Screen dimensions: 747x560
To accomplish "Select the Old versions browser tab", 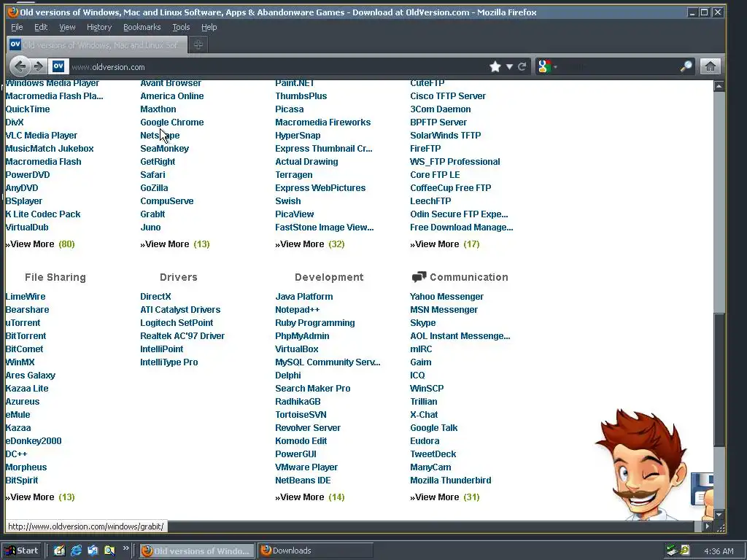I will [96, 44].
